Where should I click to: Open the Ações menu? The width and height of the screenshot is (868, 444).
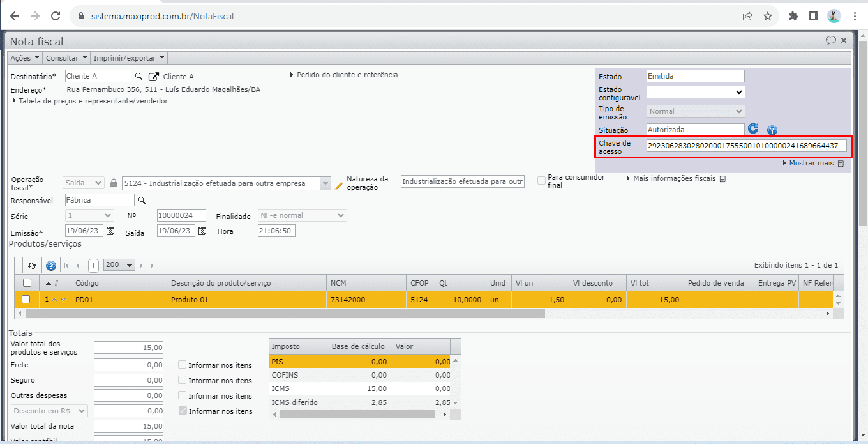(x=25, y=58)
